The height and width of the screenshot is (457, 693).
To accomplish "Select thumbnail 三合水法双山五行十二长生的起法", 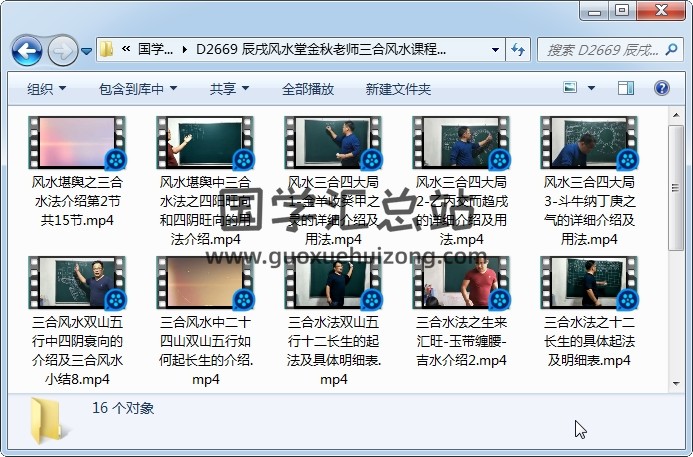I will (333, 283).
